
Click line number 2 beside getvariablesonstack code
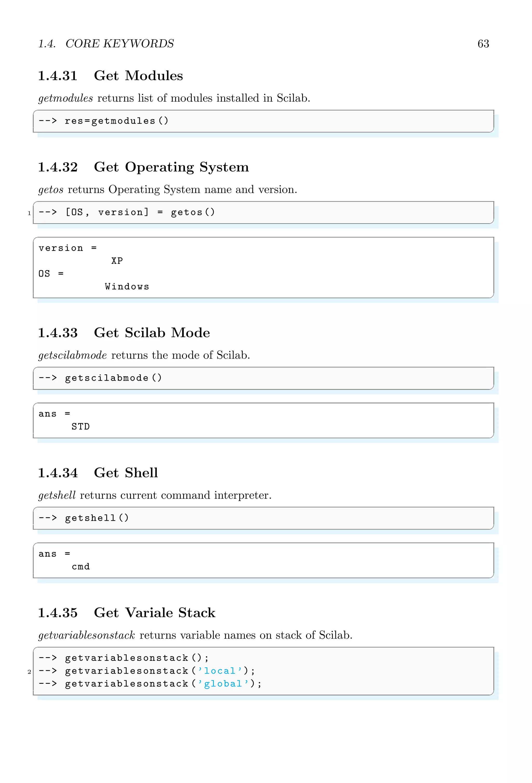[x=29, y=672]
